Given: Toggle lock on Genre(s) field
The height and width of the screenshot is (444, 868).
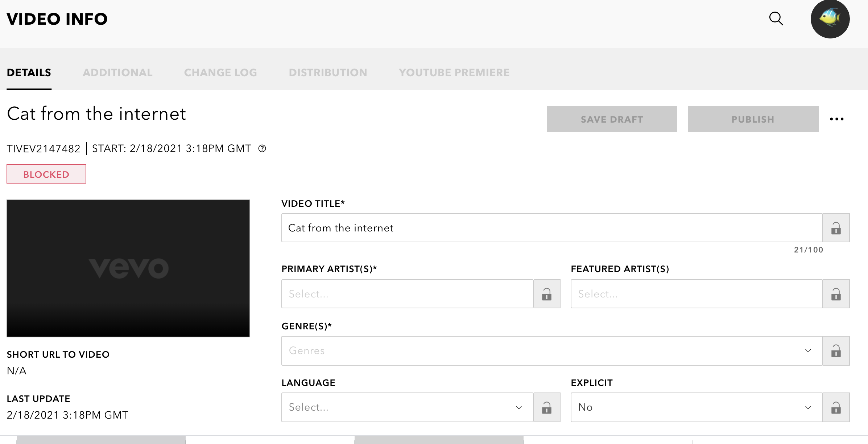Looking at the screenshot, I should [836, 351].
